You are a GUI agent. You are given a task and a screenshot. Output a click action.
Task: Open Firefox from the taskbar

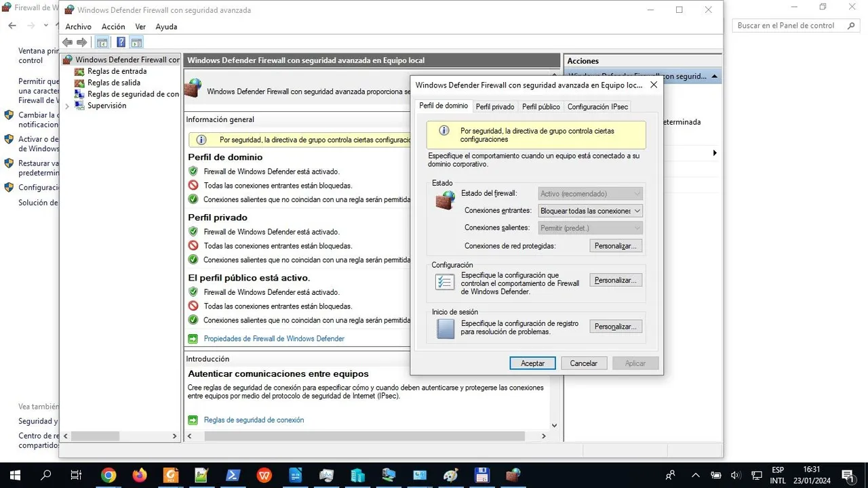tap(140, 475)
